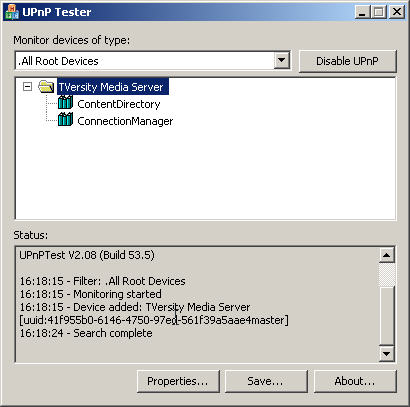The height and width of the screenshot is (407, 410).
Task: Close the UPnP Tester window
Action: [x=397, y=12]
